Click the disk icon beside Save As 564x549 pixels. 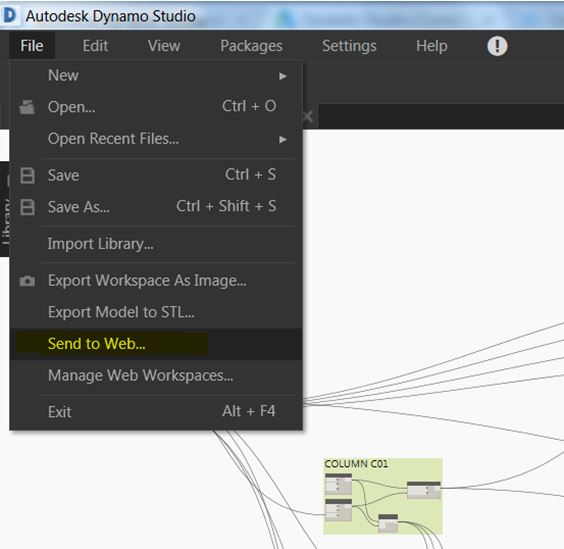point(27,207)
